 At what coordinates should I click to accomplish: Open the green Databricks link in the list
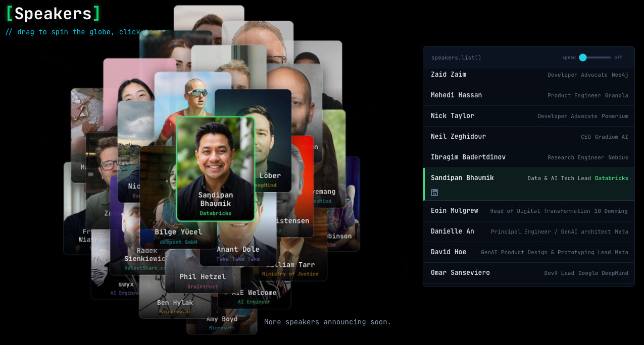[612, 178]
